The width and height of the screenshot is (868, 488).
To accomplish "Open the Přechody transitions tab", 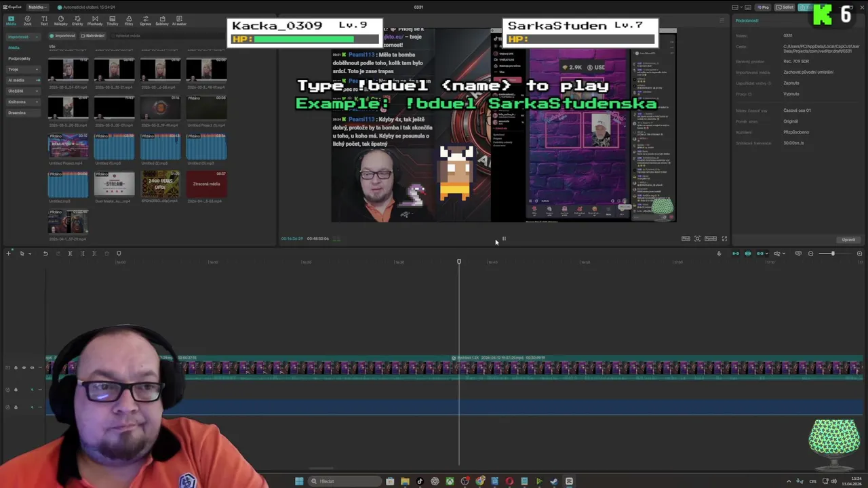I will tap(95, 20).
